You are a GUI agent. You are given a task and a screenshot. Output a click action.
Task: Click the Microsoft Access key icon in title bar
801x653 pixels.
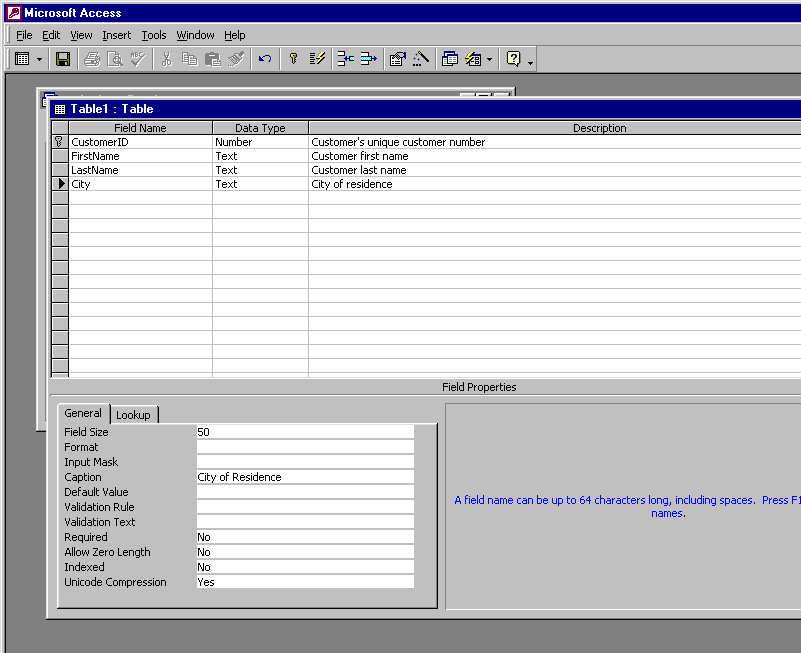14,13
